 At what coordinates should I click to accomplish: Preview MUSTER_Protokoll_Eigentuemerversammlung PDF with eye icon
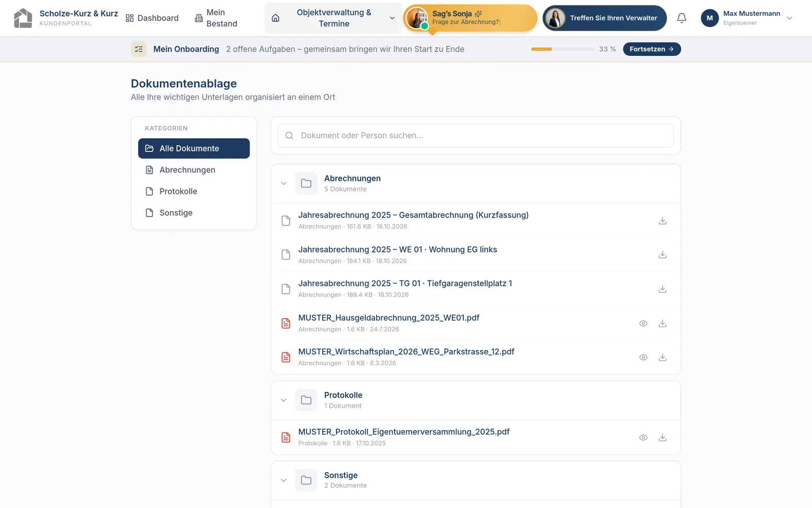point(643,437)
